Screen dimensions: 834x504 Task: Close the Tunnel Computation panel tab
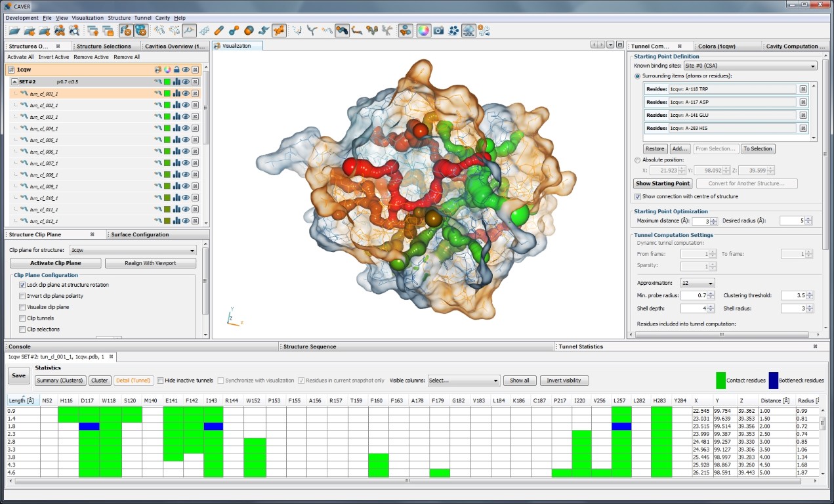pos(680,47)
